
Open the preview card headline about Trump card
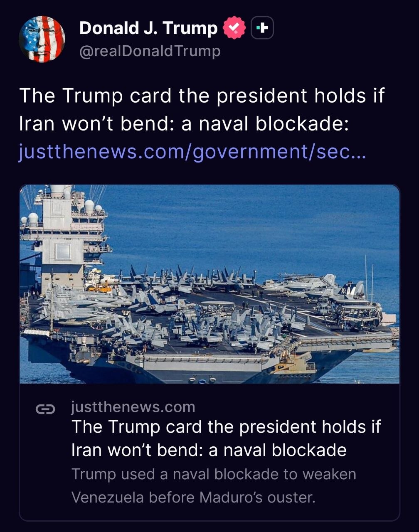click(x=226, y=438)
